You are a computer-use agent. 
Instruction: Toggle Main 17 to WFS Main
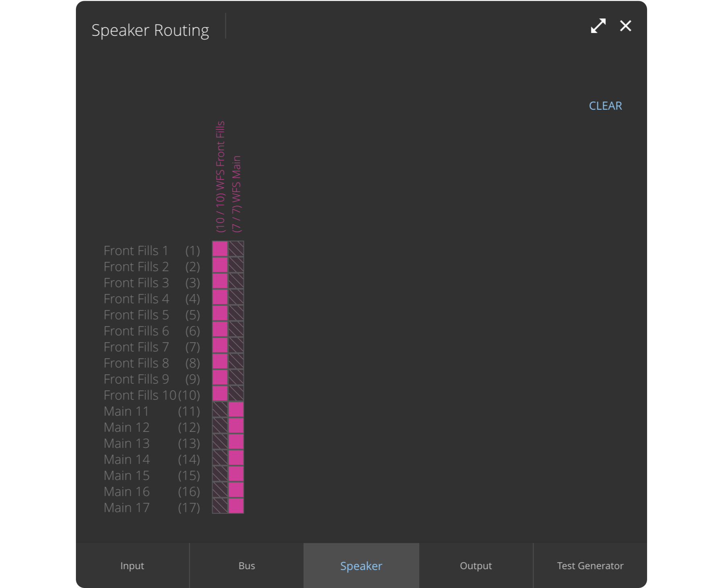click(236, 506)
